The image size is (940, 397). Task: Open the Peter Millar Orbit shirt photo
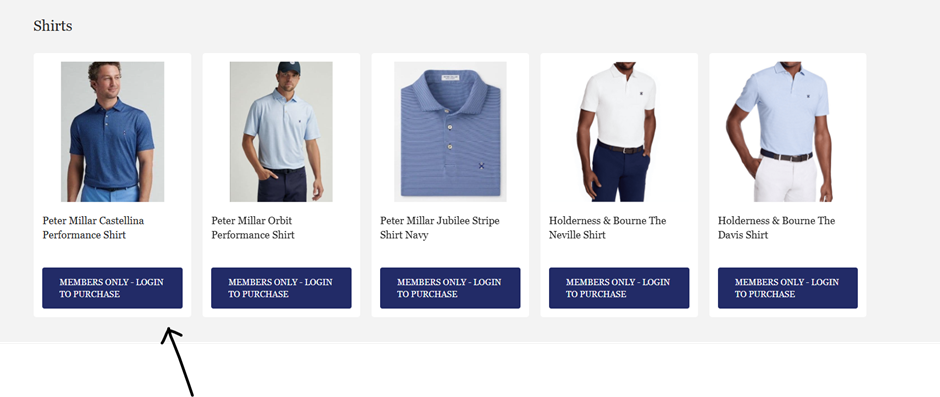(281, 131)
